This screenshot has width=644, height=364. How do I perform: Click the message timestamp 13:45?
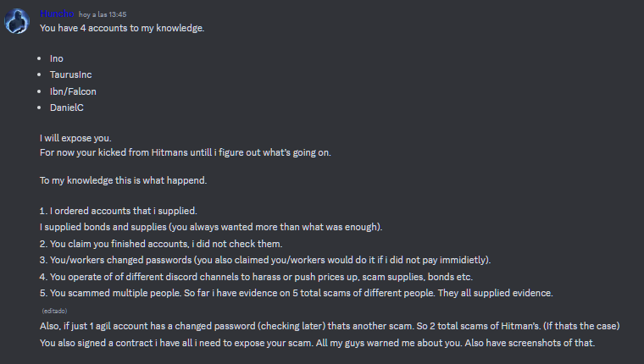(103, 14)
